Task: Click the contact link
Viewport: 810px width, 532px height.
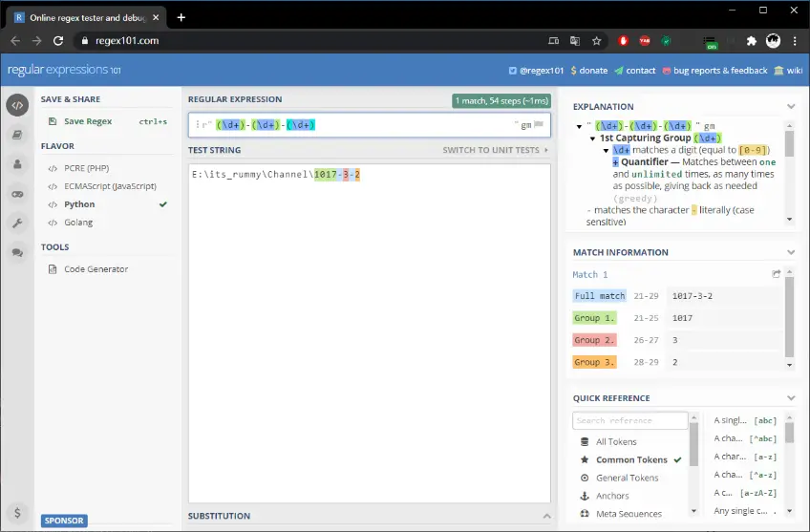Action: tap(635, 71)
